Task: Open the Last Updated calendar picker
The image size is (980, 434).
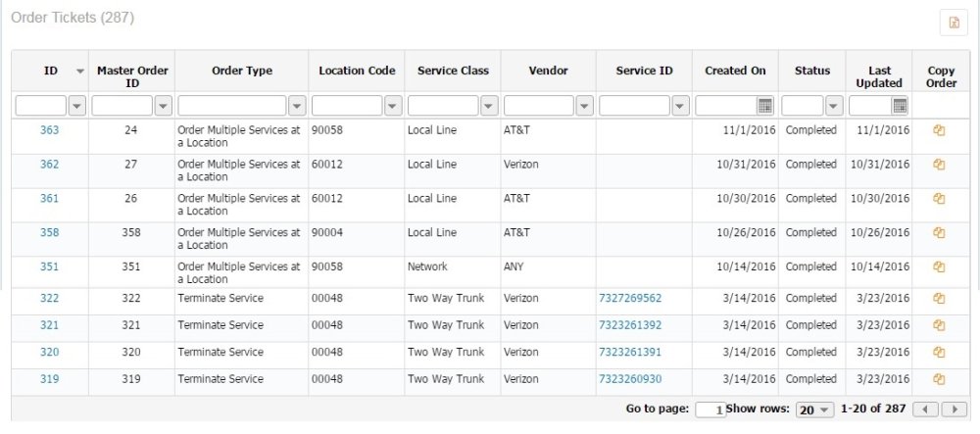Action: click(x=900, y=106)
